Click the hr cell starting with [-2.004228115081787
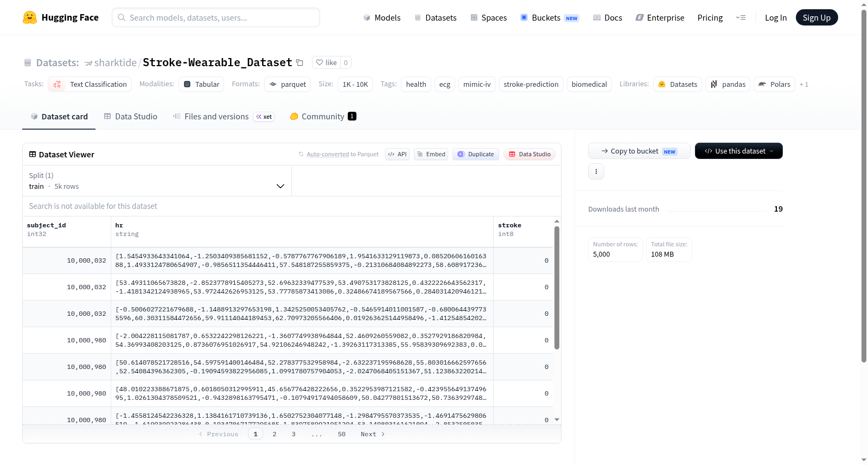The width and height of the screenshot is (868, 465). (x=302, y=340)
